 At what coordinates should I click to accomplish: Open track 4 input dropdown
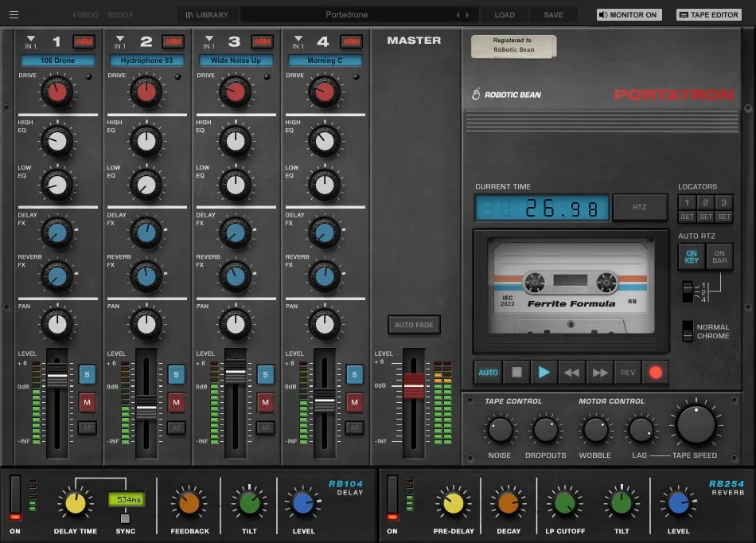tap(298, 42)
